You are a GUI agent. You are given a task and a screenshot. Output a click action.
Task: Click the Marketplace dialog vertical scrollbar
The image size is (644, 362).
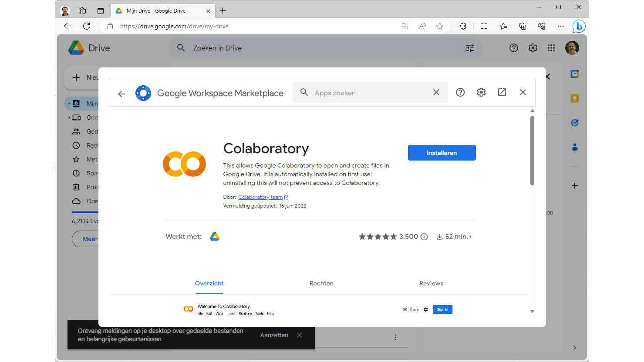(532, 151)
